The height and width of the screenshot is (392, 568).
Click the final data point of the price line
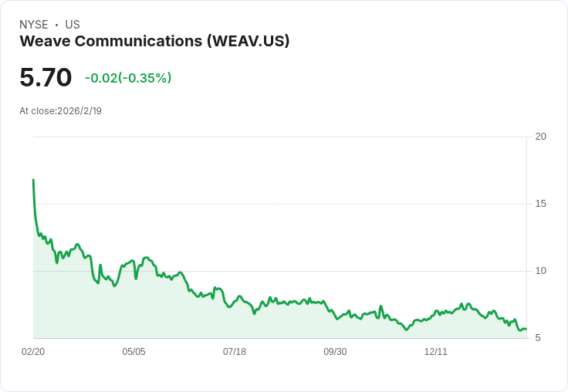point(526,329)
